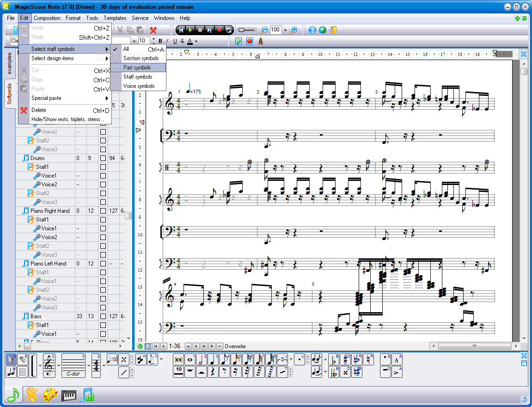Open the zoom percentage dropdown arrow
532x407 pixels.
(285, 30)
